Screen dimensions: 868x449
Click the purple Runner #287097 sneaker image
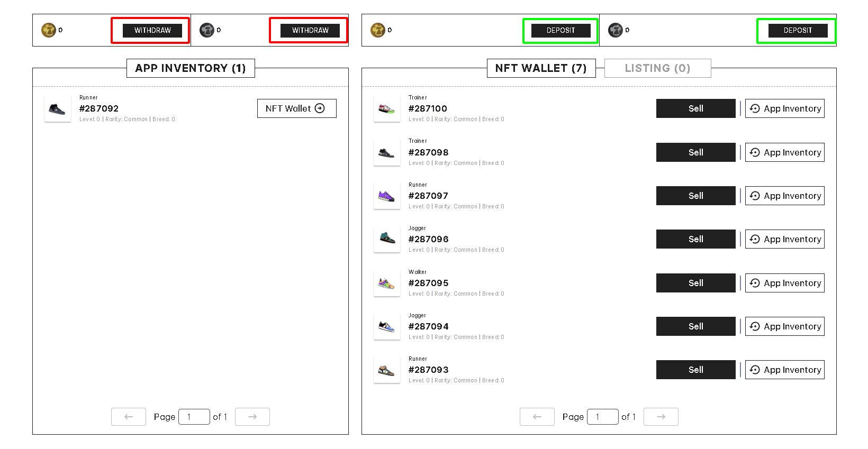[x=386, y=196]
